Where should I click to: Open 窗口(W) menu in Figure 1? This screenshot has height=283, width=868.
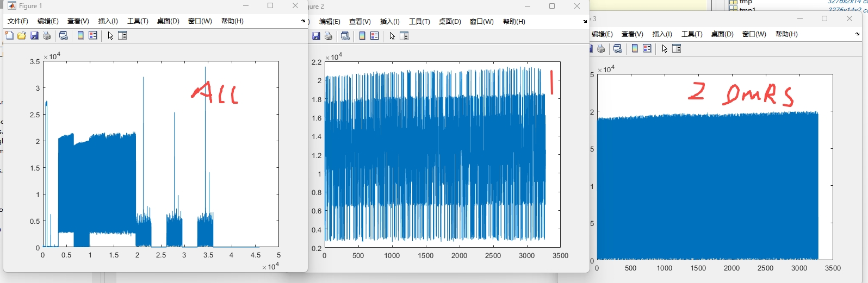pyautogui.click(x=200, y=21)
